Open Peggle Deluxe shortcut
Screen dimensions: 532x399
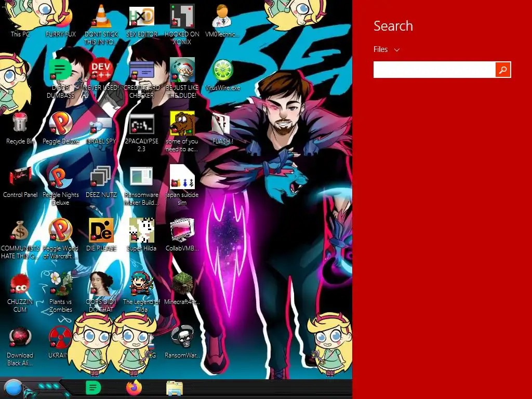[x=61, y=123]
